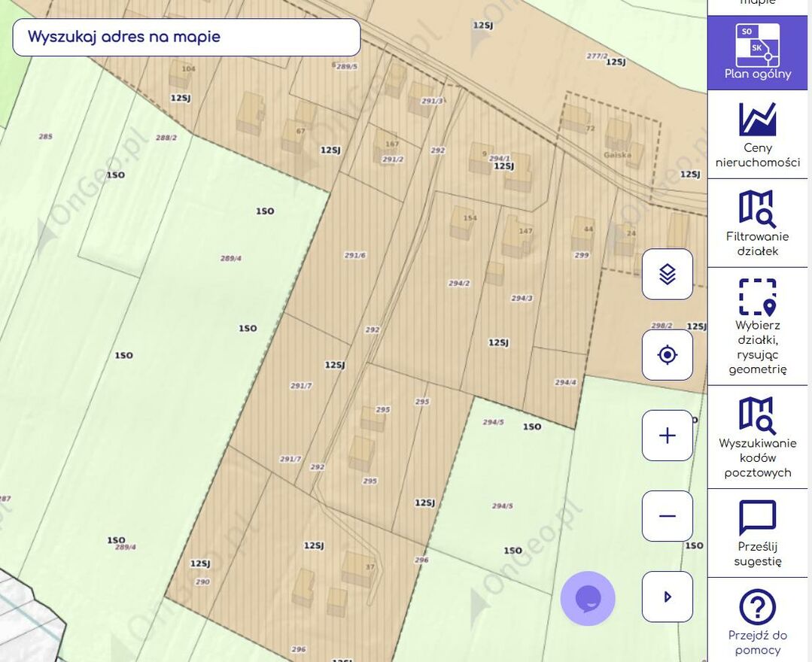Open Przejdź do pomocy help

click(x=757, y=621)
